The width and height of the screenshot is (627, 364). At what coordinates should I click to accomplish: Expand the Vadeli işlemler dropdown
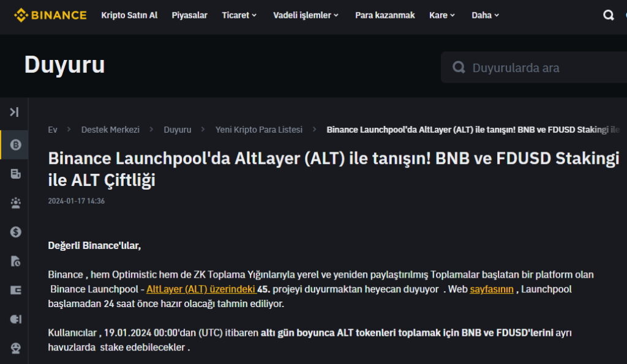coord(306,15)
